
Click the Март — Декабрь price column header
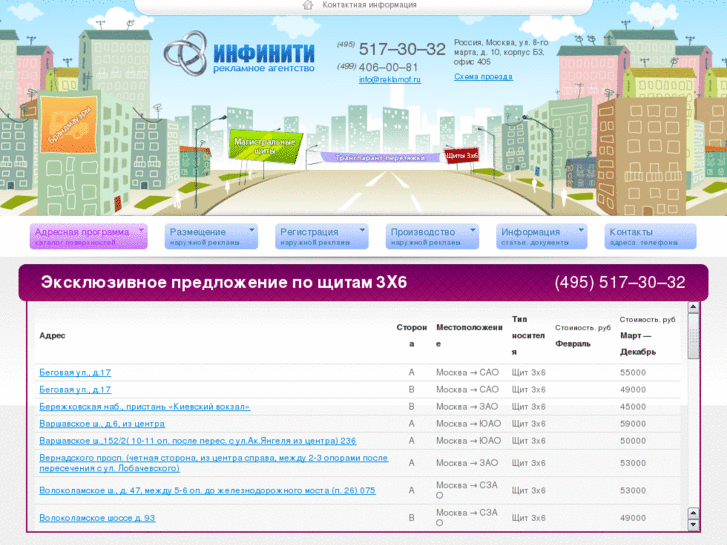[x=647, y=335]
